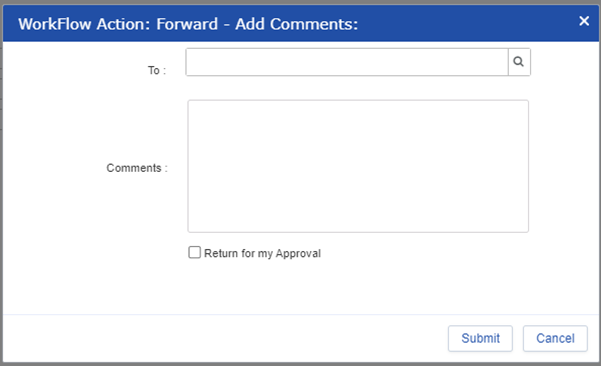The width and height of the screenshot is (601, 366).
Task: Choose Cancel in the dialog footer
Action: pyautogui.click(x=555, y=338)
